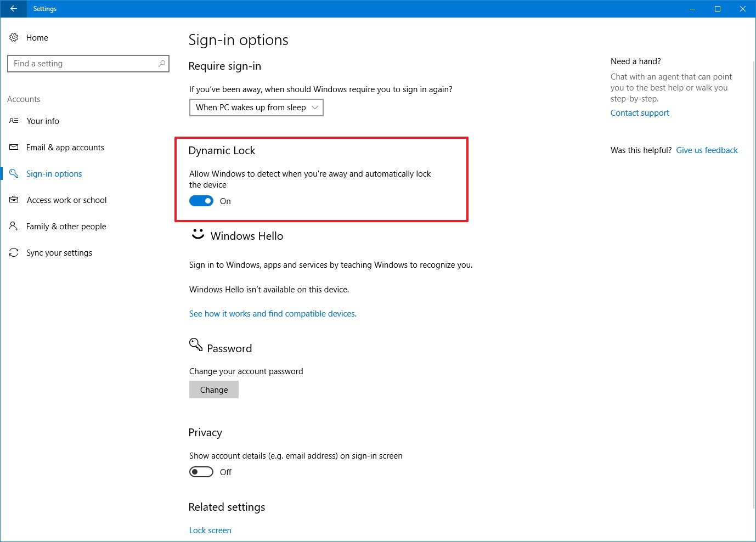This screenshot has width=756, height=542.
Task: Click the Sync your settings icon
Action: pyautogui.click(x=14, y=252)
